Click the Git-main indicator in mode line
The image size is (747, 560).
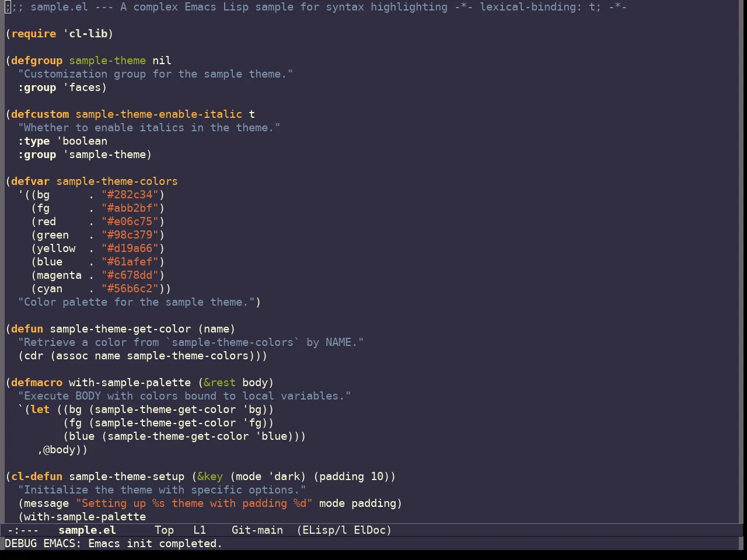click(x=257, y=530)
